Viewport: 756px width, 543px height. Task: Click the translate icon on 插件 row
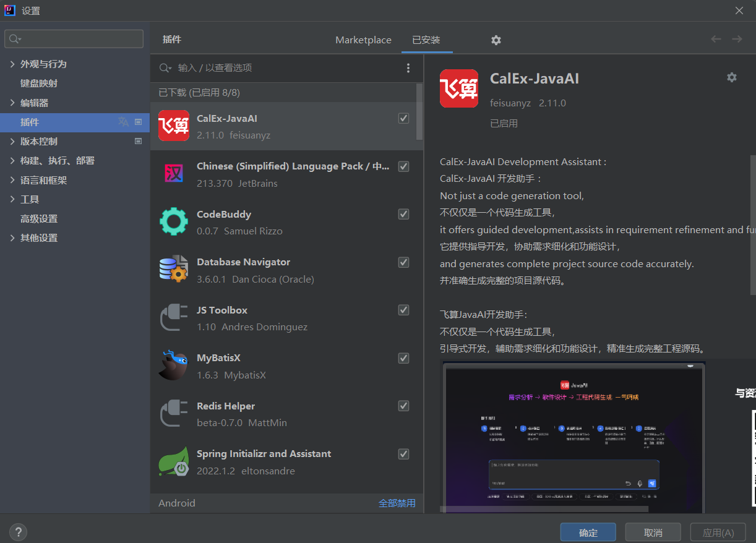click(123, 122)
